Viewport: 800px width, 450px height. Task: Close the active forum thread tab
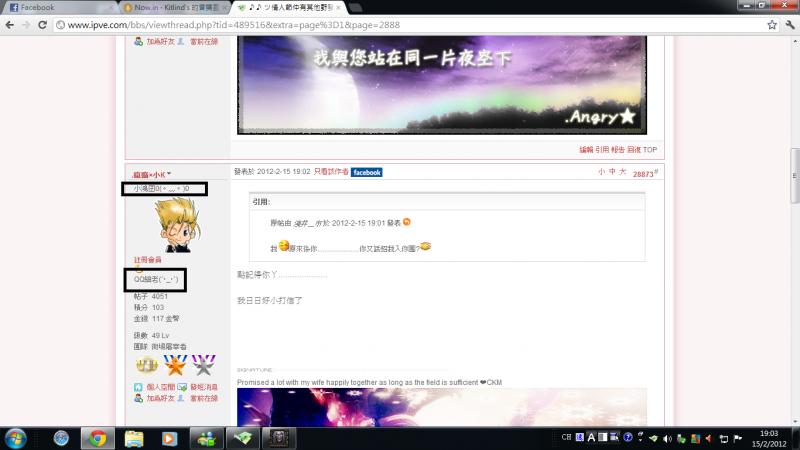[338, 8]
